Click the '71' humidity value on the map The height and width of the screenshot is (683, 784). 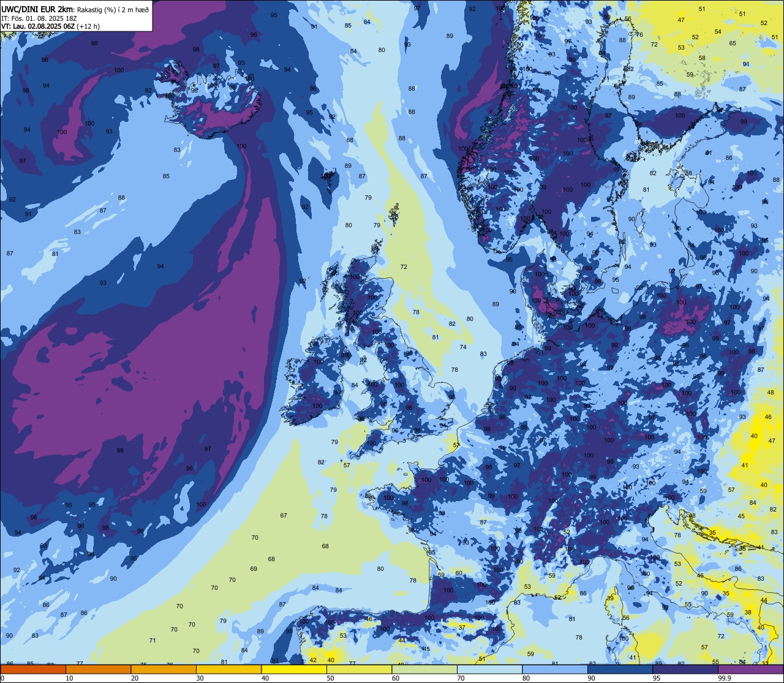[153, 641]
